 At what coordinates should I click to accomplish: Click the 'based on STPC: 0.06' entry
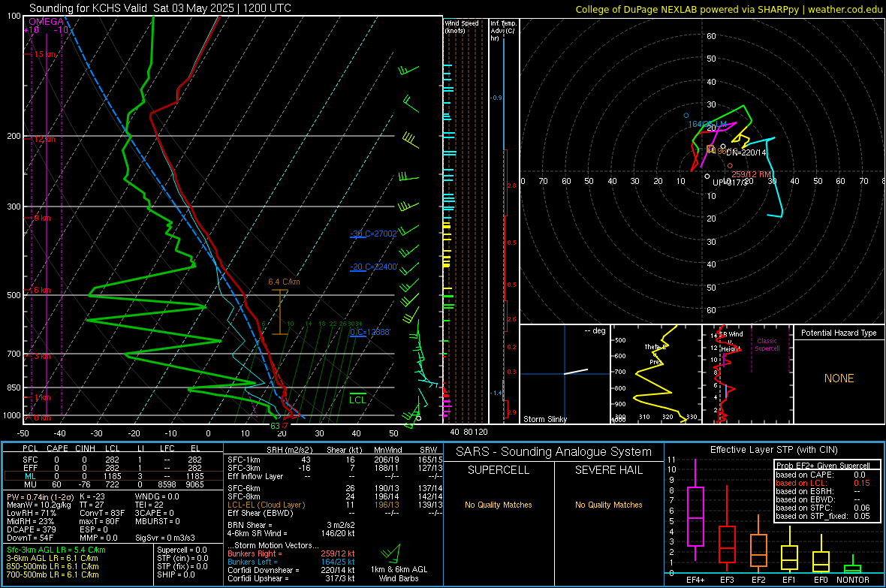(823, 508)
